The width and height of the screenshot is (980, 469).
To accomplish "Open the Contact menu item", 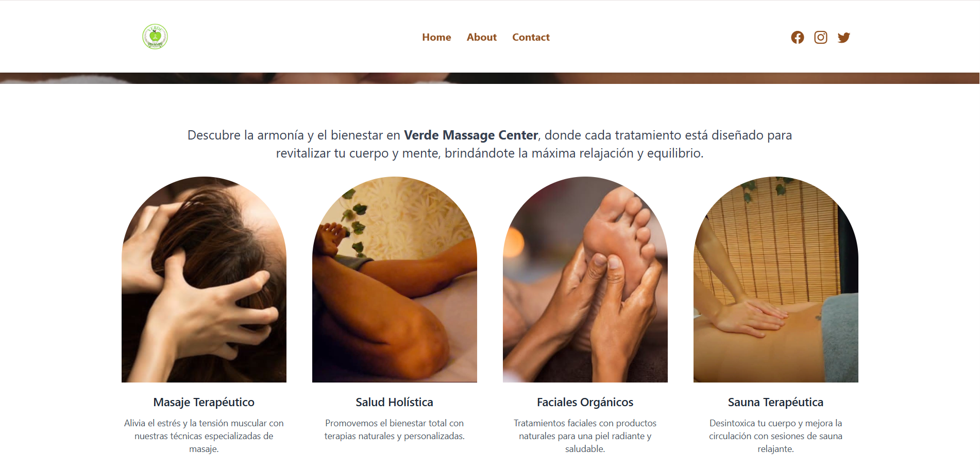I will click(531, 37).
